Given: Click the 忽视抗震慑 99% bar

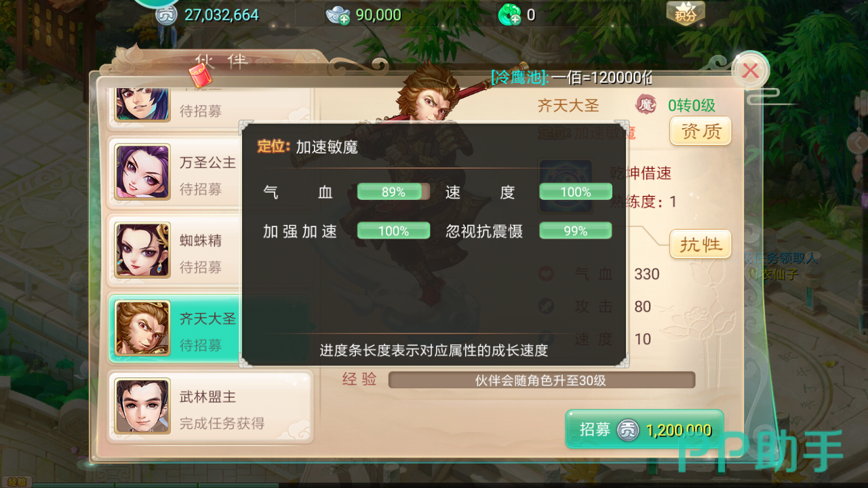Looking at the screenshot, I should coord(576,231).
